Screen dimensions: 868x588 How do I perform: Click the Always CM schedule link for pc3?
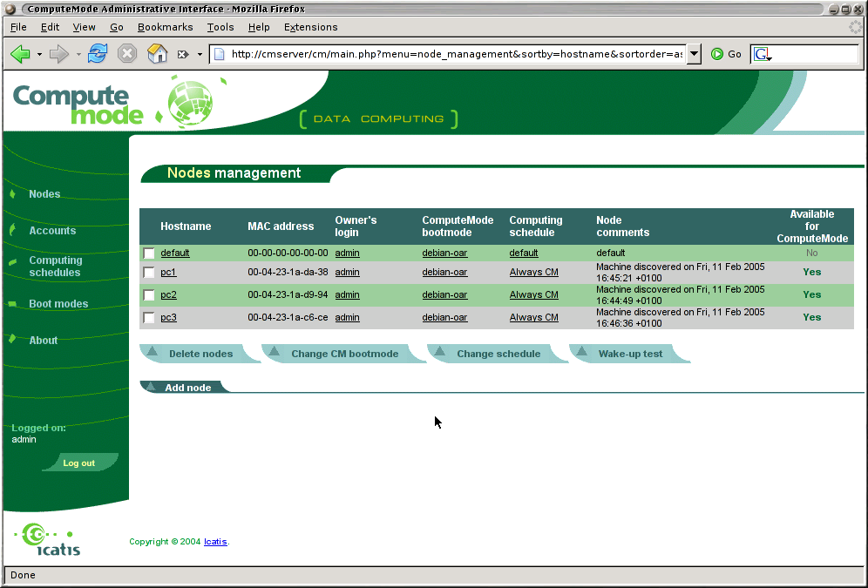click(533, 317)
